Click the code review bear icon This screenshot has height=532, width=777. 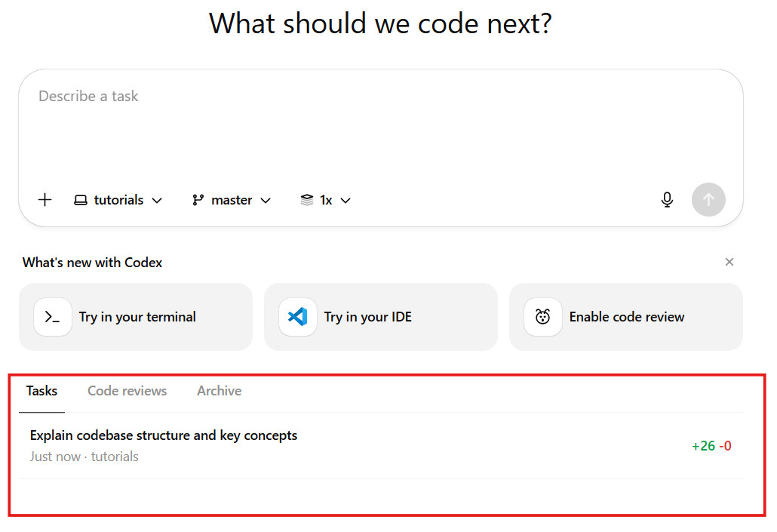pos(543,317)
